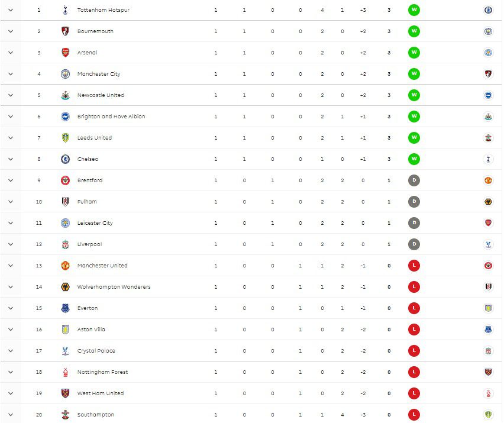Expand the Manchester City row chevron

point(11,74)
